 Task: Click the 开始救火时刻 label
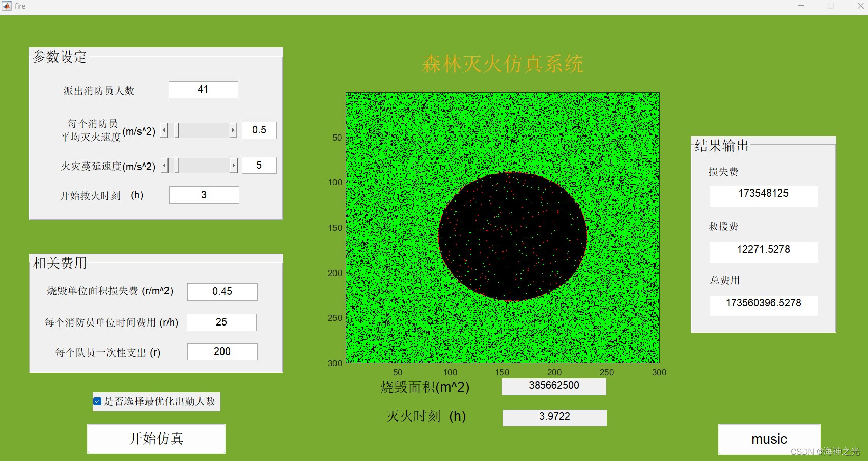101,196
